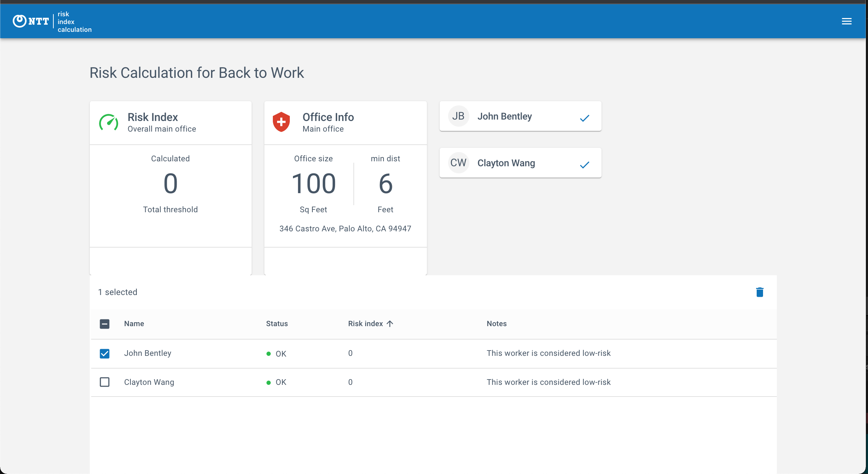Click the delete trash icon

tap(759, 292)
